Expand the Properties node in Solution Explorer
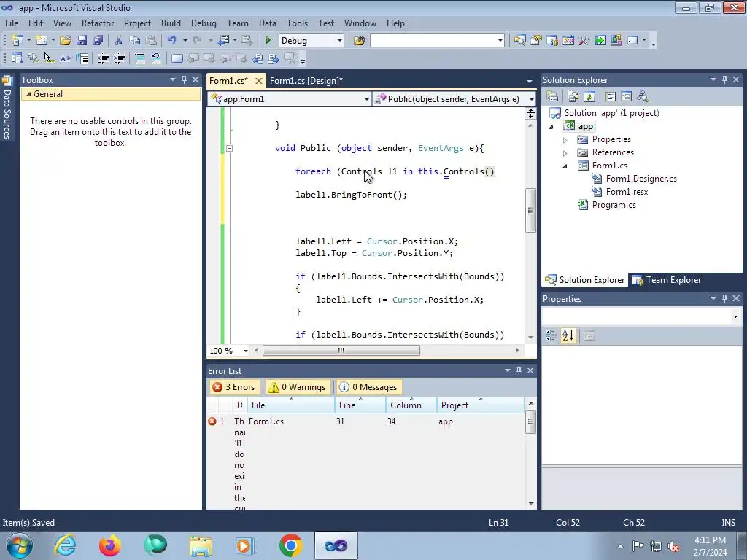The image size is (747, 560). (565, 140)
